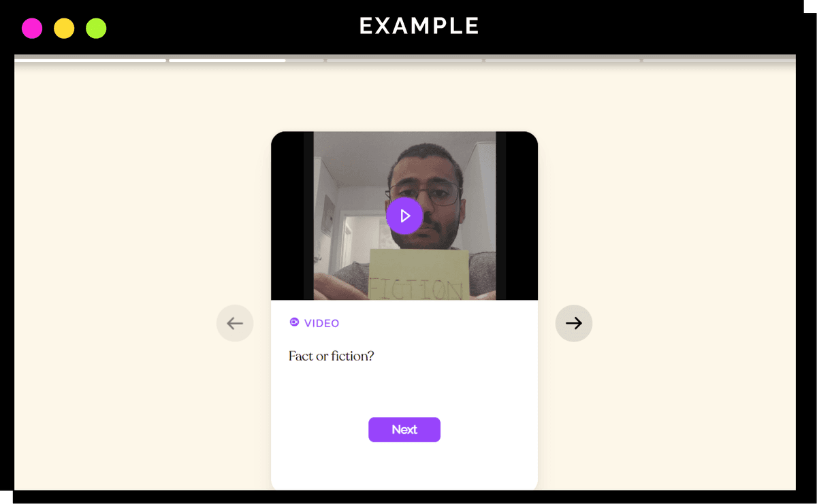Click the "Fact or fiction?" question text
This screenshot has height=504, width=817.
pos(332,356)
